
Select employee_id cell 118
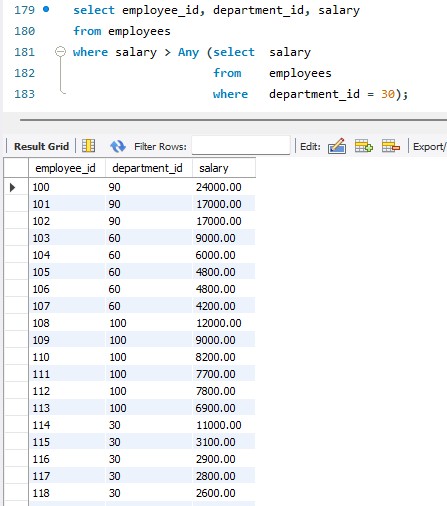pos(67,493)
